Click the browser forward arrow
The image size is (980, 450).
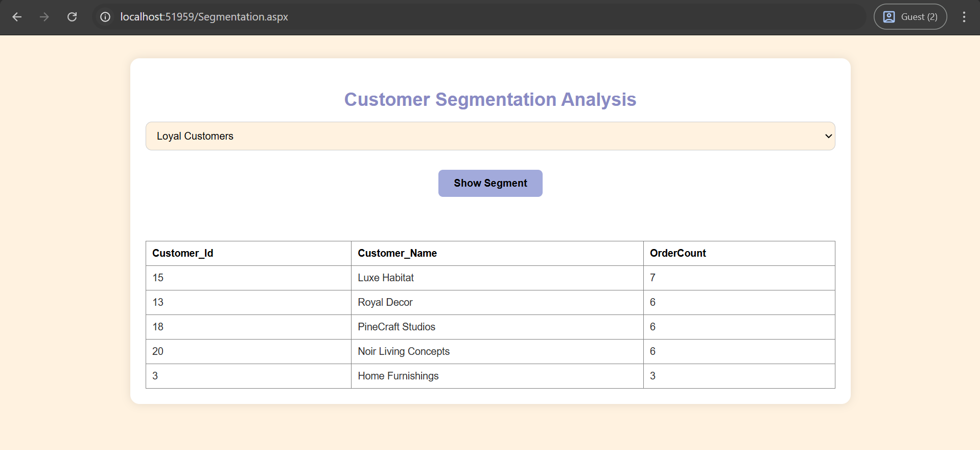[44, 17]
